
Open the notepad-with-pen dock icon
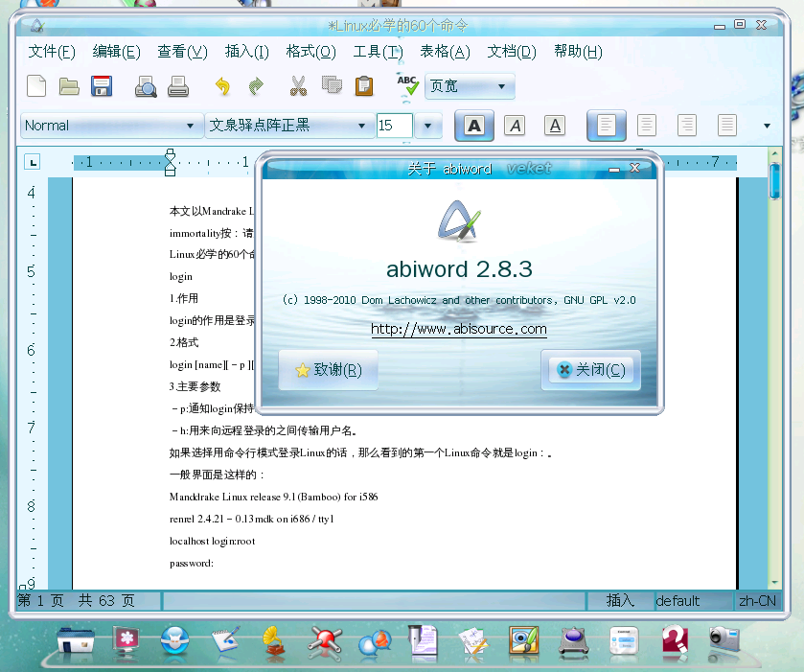tap(225, 639)
